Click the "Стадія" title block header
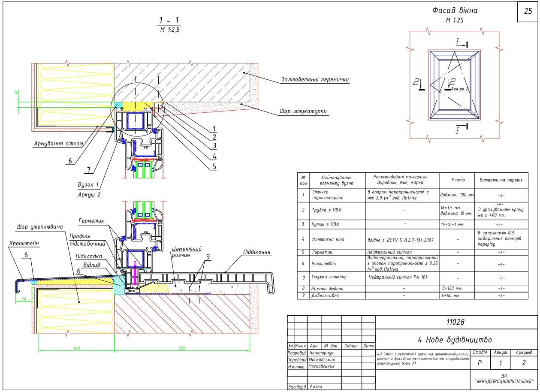Image resolution: width=540 pixels, height=392 pixels. [479, 352]
